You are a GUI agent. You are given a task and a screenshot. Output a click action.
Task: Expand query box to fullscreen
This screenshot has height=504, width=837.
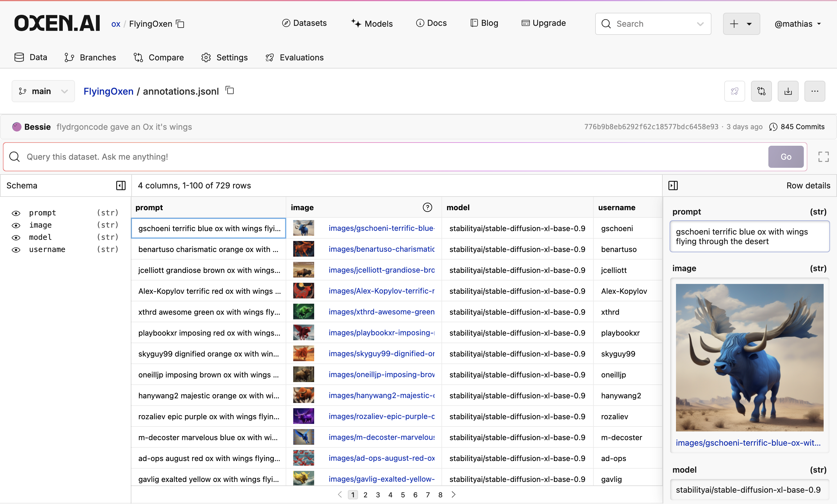[823, 156]
